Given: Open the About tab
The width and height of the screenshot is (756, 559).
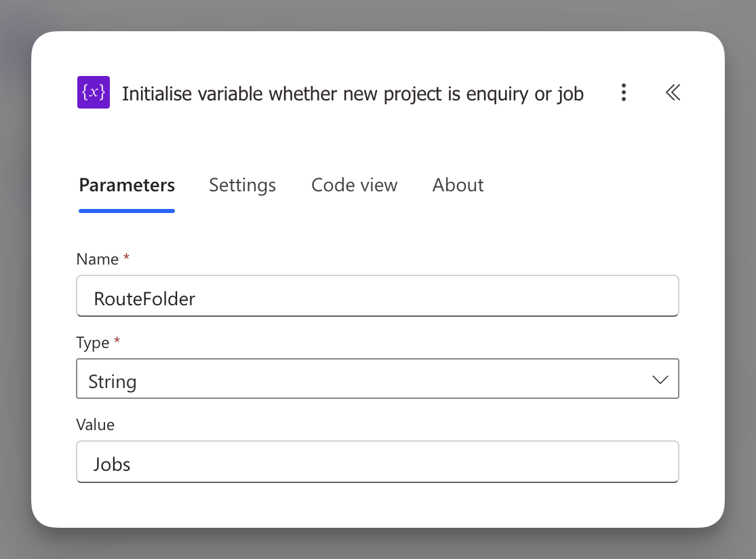Looking at the screenshot, I should tap(458, 185).
